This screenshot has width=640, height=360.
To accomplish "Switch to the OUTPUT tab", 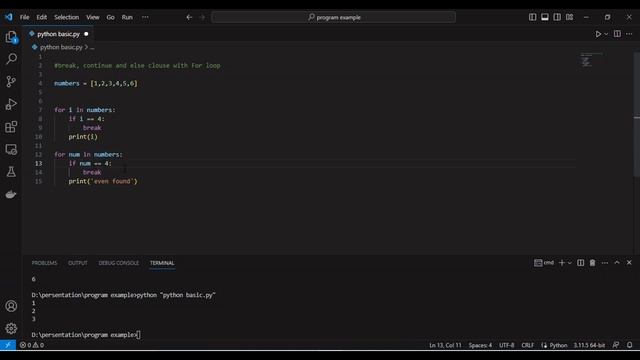I will point(78,263).
